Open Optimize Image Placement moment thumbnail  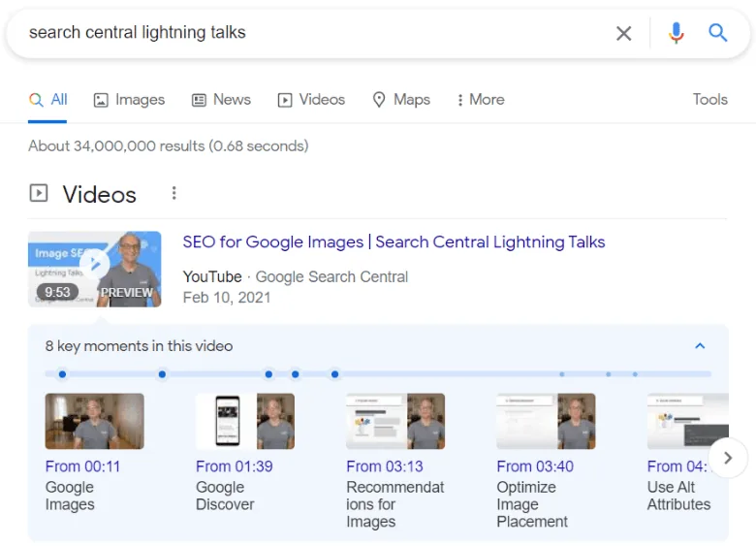pos(546,421)
